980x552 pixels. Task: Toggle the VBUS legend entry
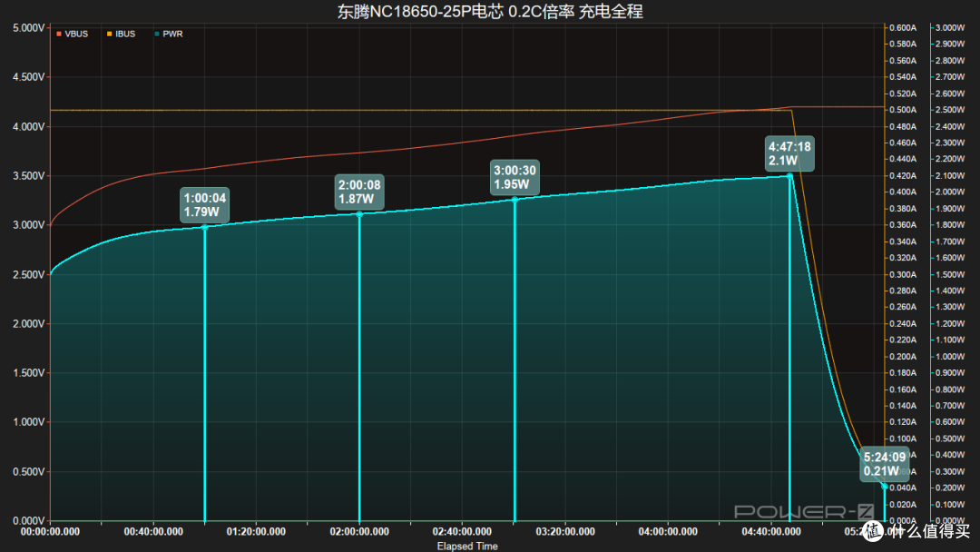pyautogui.click(x=73, y=34)
